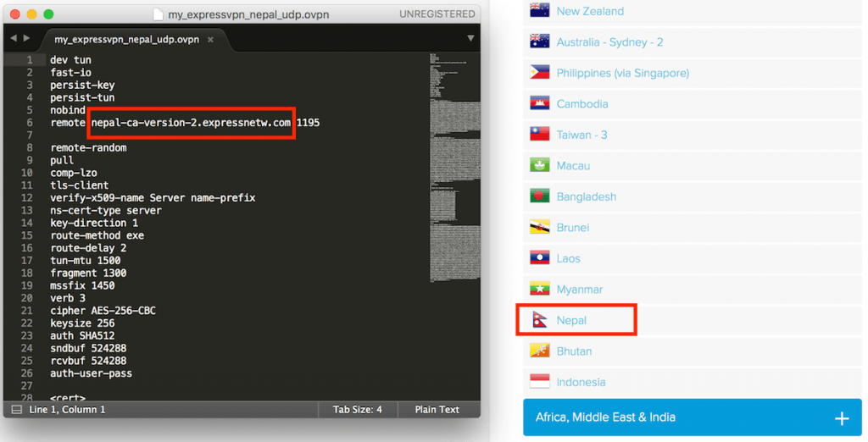Click the Laos flag icon
This screenshot has width=868, height=442.
tap(539, 258)
